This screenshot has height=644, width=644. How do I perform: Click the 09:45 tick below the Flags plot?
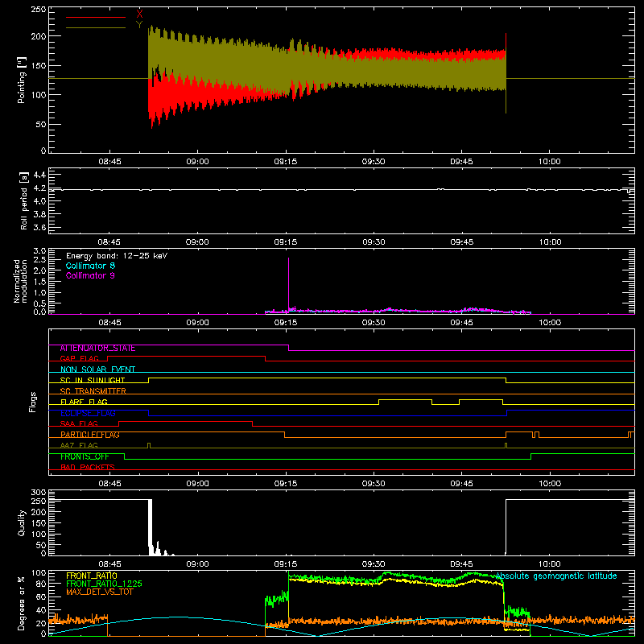461,484
